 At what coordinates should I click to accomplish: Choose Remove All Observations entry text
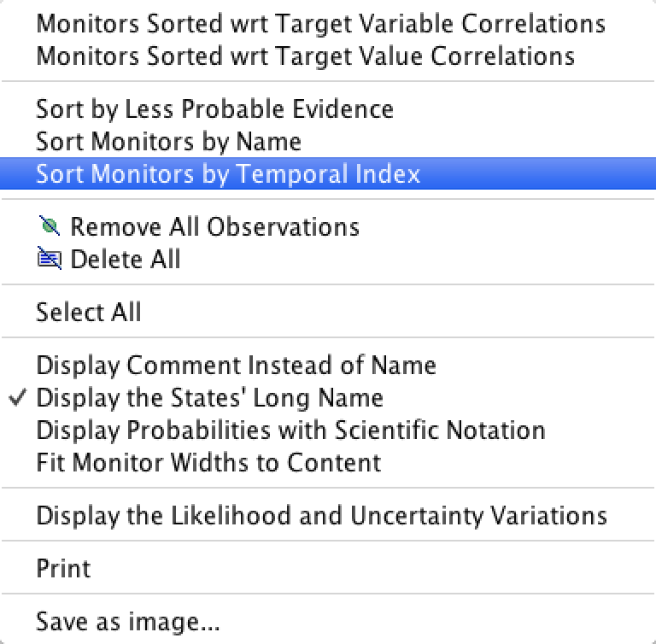tap(214, 227)
